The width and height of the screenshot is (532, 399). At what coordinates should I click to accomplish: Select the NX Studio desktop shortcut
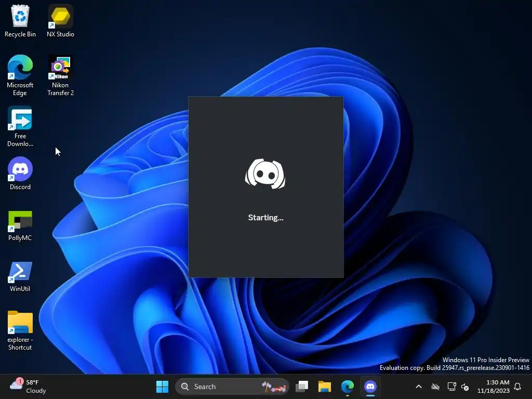60,21
